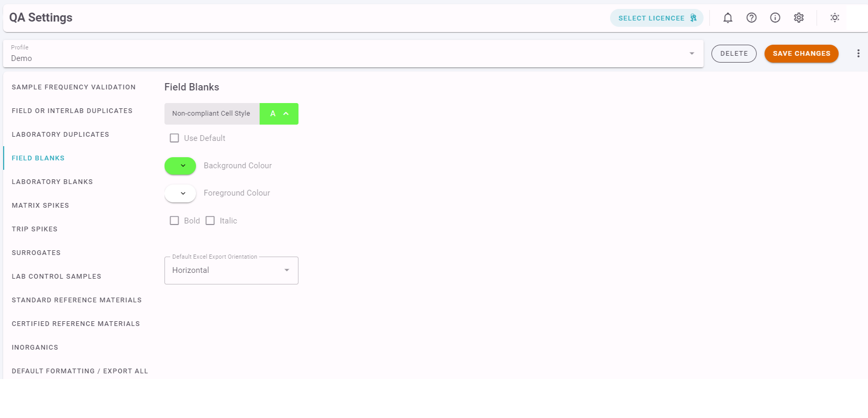The width and height of the screenshot is (868, 418).
Task: Go to Field or Interlab Duplicates section
Action: (72, 111)
